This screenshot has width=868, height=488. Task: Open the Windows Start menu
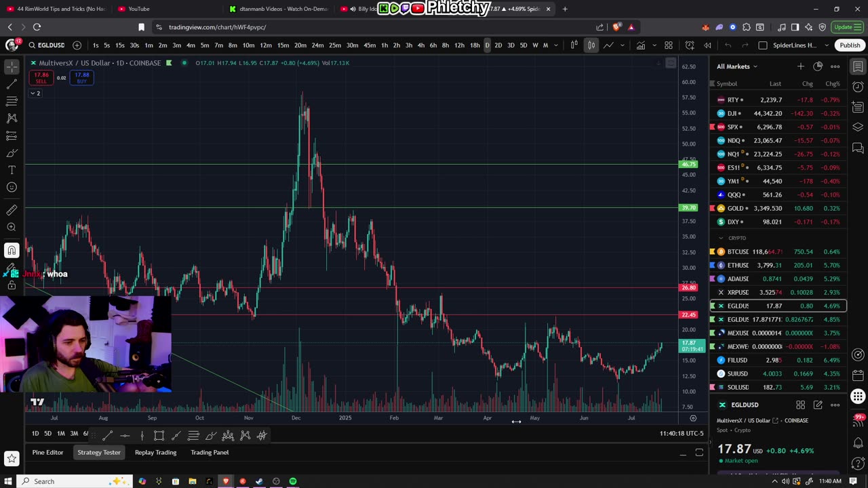pos(7,481)
